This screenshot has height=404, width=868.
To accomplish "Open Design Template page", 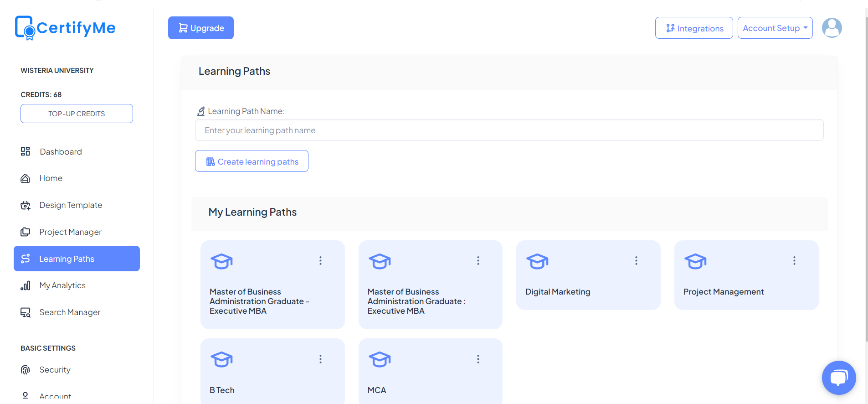I will click(77, 205).
